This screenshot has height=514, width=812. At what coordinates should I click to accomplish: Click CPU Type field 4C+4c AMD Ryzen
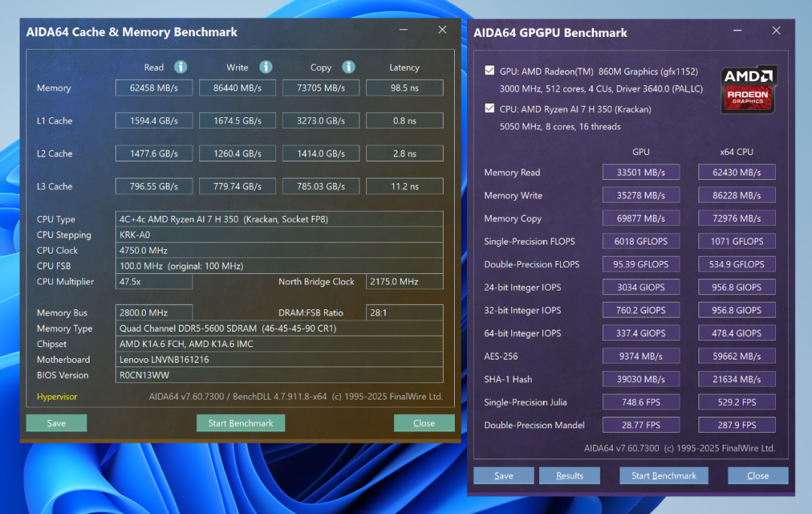pyautogui.click(x=279, y=219)
